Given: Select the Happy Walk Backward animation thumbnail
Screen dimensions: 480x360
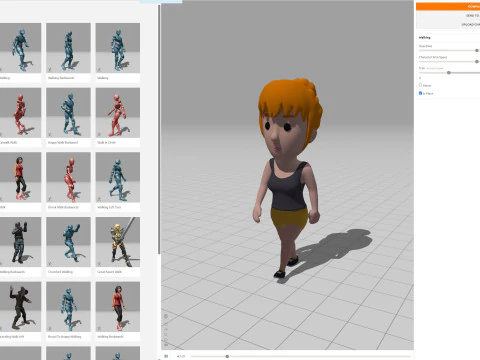Looking at the screenshot, I should click(x=68, y=113).
